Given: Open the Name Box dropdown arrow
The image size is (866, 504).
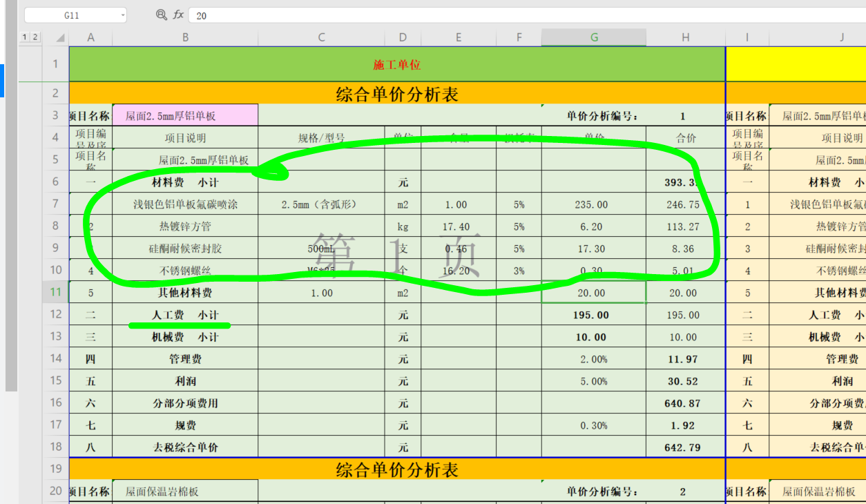Looking at the screenshot, I should coord(123,14).
